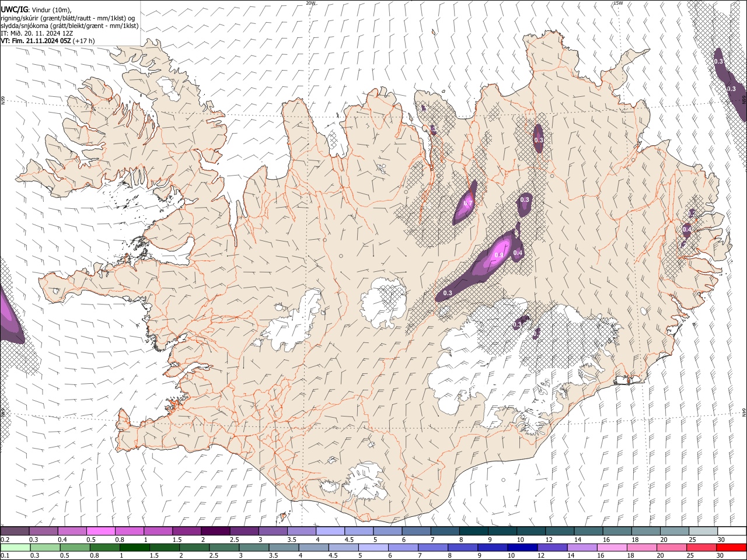This screenshot has height=560, width=747.
Task: Click the light violet lower swatch between 14 and 16
Action: (x=581, y=547)
